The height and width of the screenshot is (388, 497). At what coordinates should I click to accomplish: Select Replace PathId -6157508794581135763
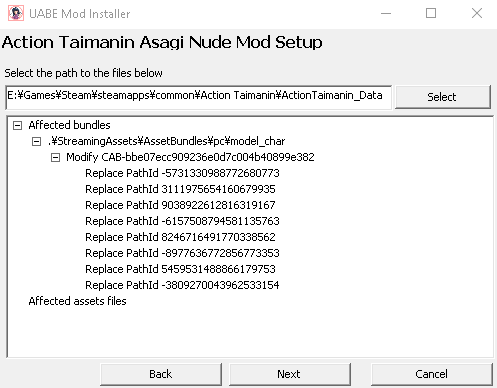click(x=182, y=221)
